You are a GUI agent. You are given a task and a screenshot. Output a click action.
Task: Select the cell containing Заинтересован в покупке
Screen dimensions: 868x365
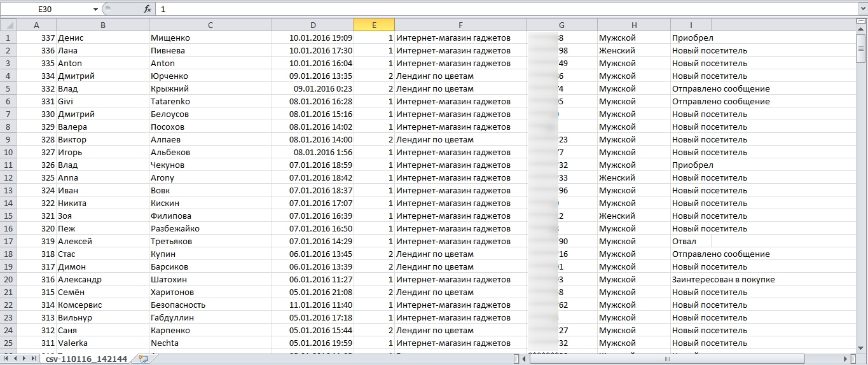pyautogui.click(x=723, y=280)
